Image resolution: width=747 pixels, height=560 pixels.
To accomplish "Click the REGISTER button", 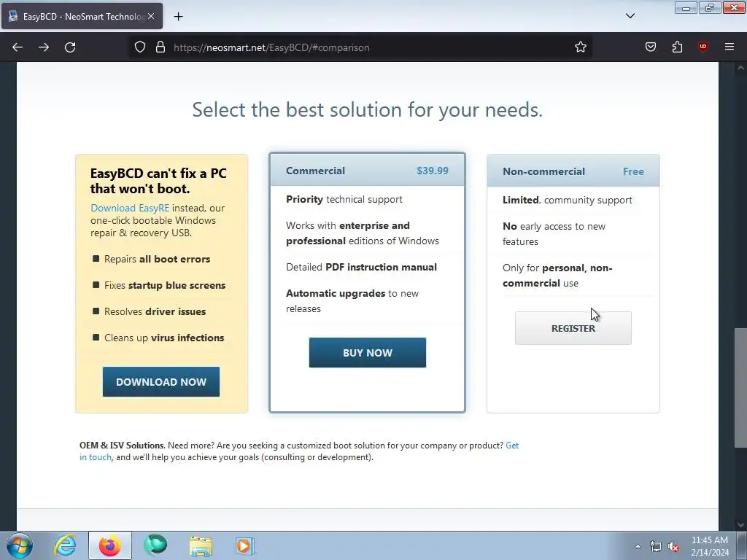I will click(x=573, y=329).
